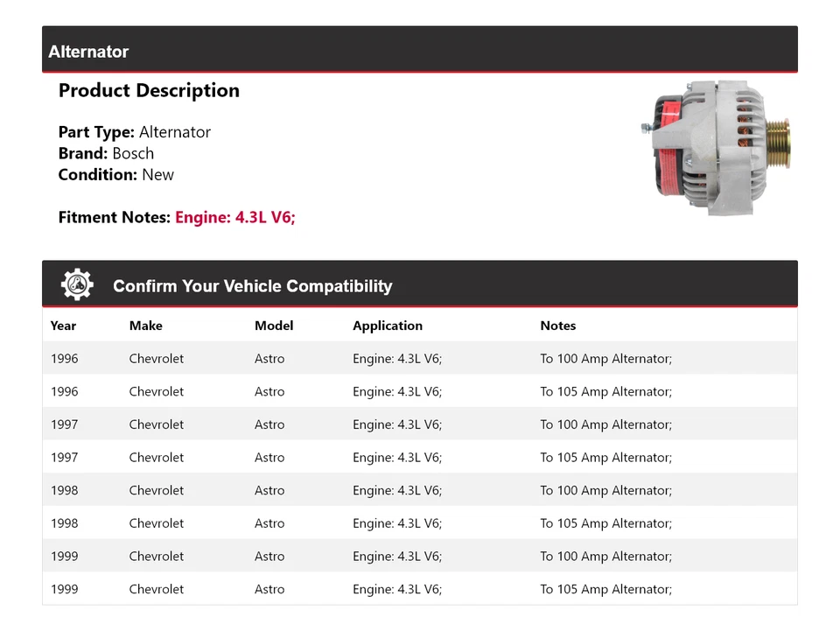This screenshot has height=631, width=840.
Task: Click the Brand Bosch text
Action: (106, 152)
